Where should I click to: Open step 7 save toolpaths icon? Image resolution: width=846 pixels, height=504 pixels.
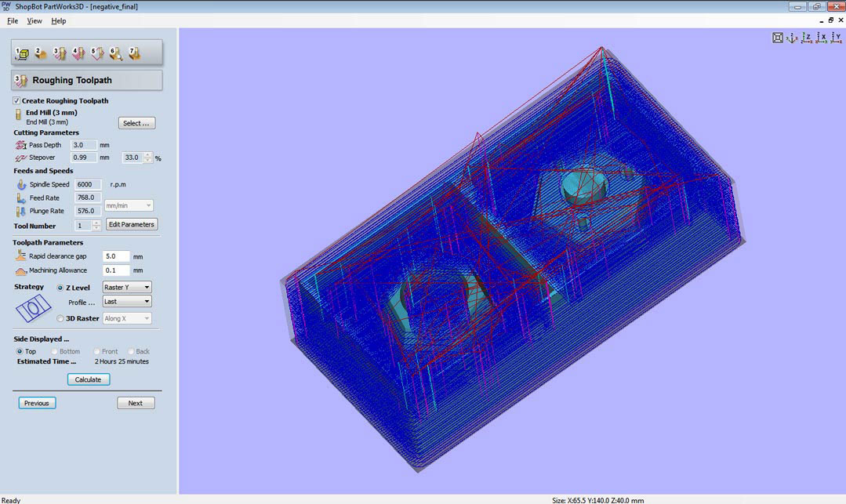click(x=134, y=53)
